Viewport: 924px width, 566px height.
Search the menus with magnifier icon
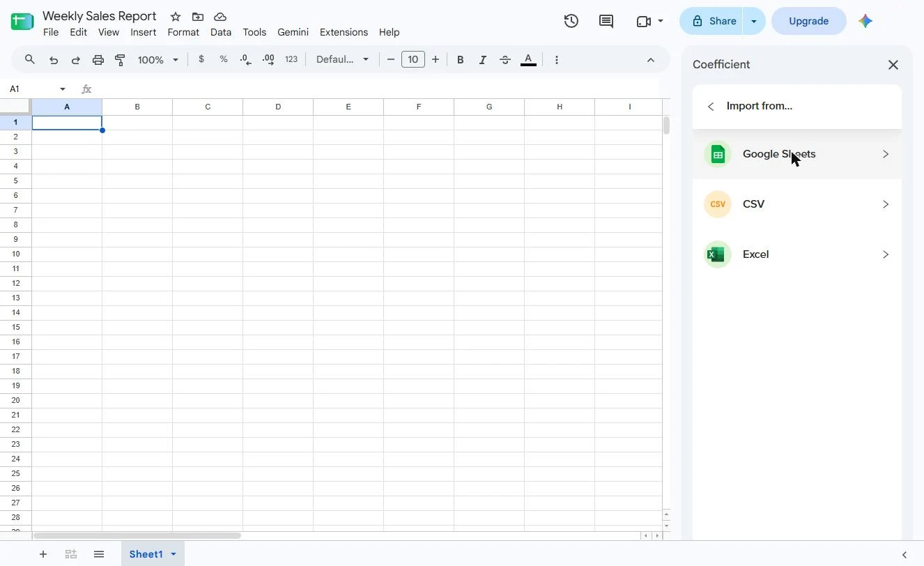coord(30,60)
